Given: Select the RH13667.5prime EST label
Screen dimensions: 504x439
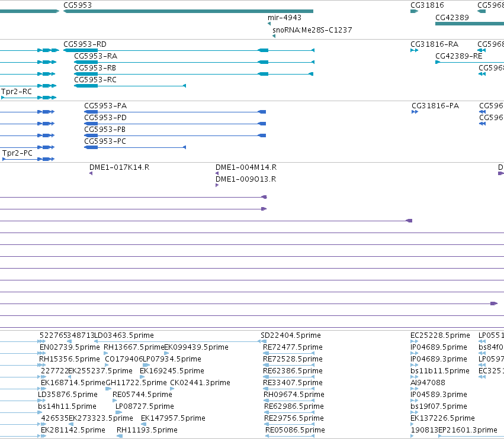Looking at the screenshot, I should click(x=134, y=347).
